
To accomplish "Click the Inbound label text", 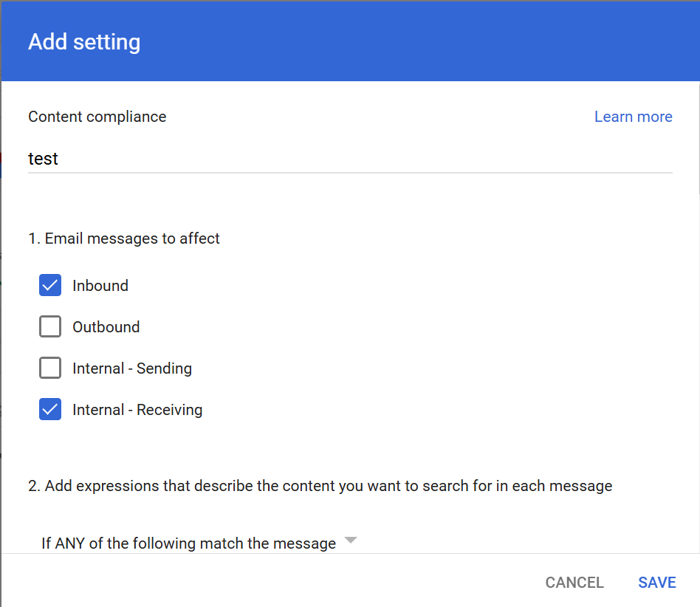I will tap(100, 286).
